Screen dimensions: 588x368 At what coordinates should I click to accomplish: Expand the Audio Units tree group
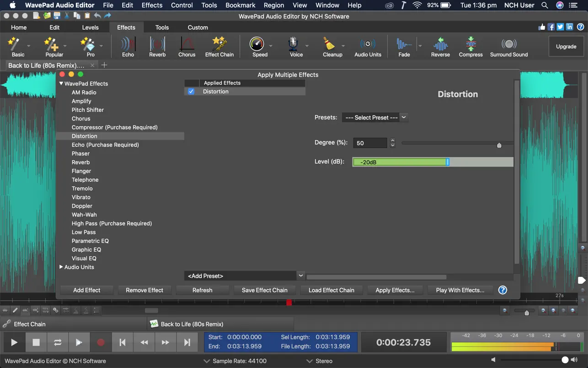(61, 267)
